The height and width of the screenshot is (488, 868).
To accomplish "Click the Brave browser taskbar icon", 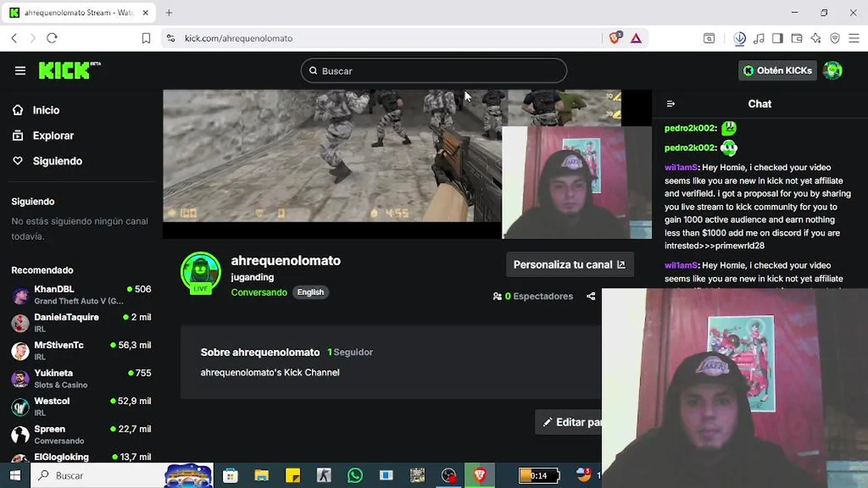I will (480, 475).
